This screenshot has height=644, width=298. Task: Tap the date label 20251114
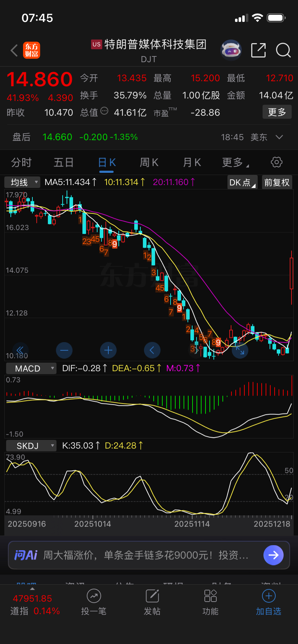[192, 524]
